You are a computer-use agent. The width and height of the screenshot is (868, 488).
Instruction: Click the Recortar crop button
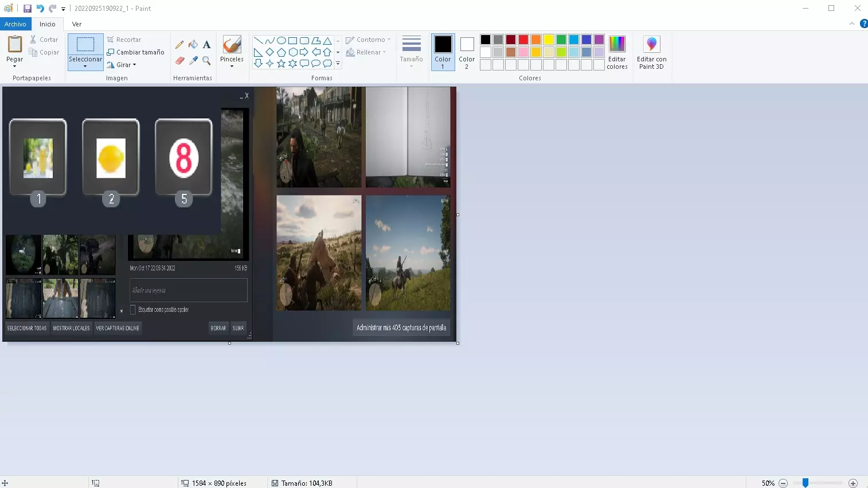(x=124, y=40)
